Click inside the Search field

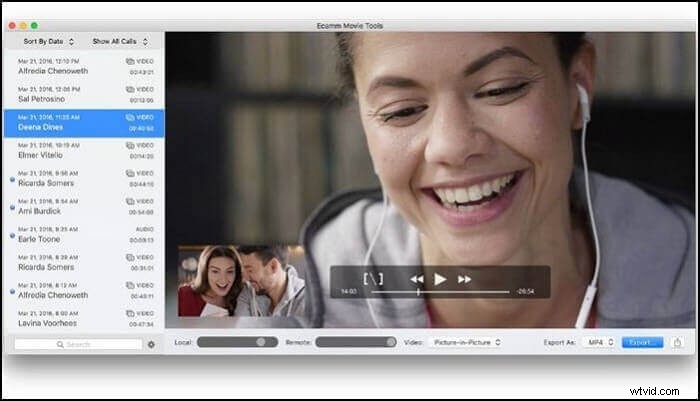pyautogui.click(x=78, y=344)
